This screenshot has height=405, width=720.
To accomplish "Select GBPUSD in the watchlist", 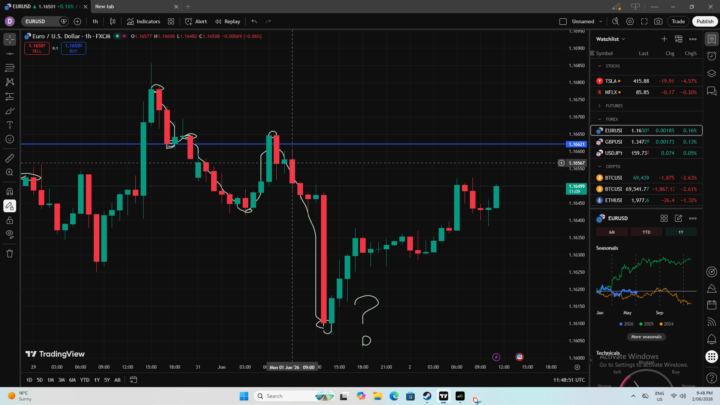I will pyautogui.click(x=646, y=142).
